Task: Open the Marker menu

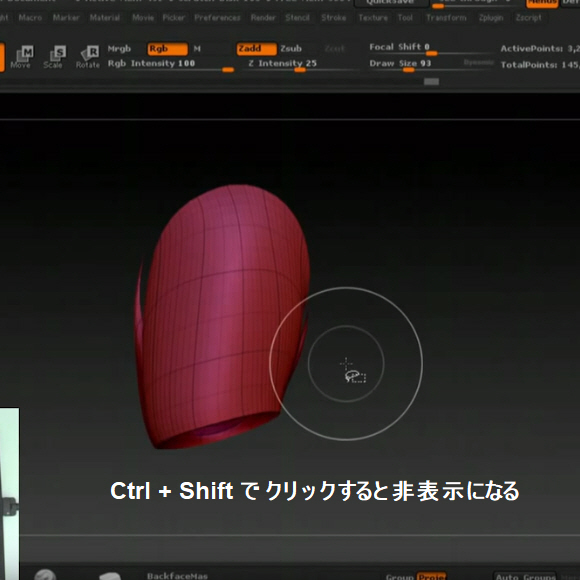Action: tap(66, 17)
